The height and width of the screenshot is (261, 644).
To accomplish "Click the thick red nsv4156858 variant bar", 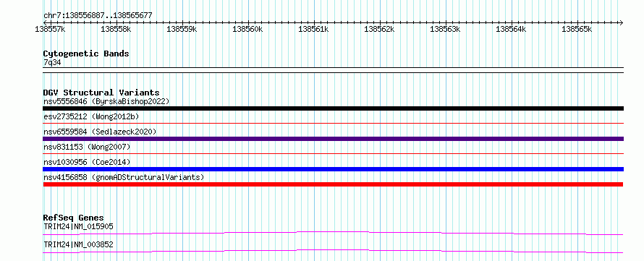I will point(333,184).
